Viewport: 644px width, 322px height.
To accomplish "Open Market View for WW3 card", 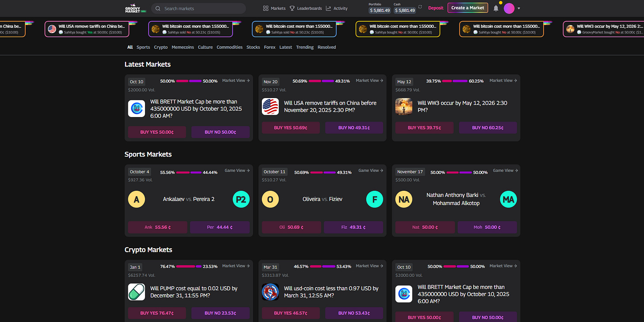I will 503,80.
